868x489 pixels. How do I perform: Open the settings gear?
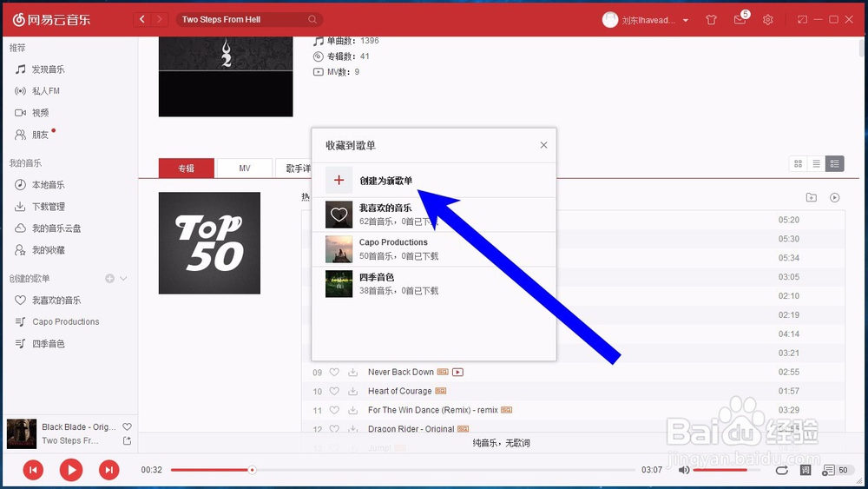(768, 20)
